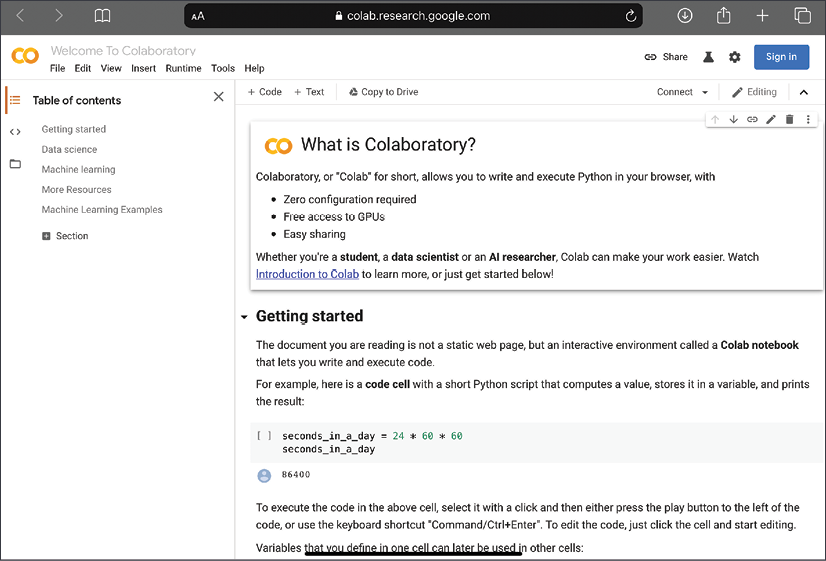Show all Safari tabs overview
This screenshot has width=826, height=561.
tap(802, 16)
